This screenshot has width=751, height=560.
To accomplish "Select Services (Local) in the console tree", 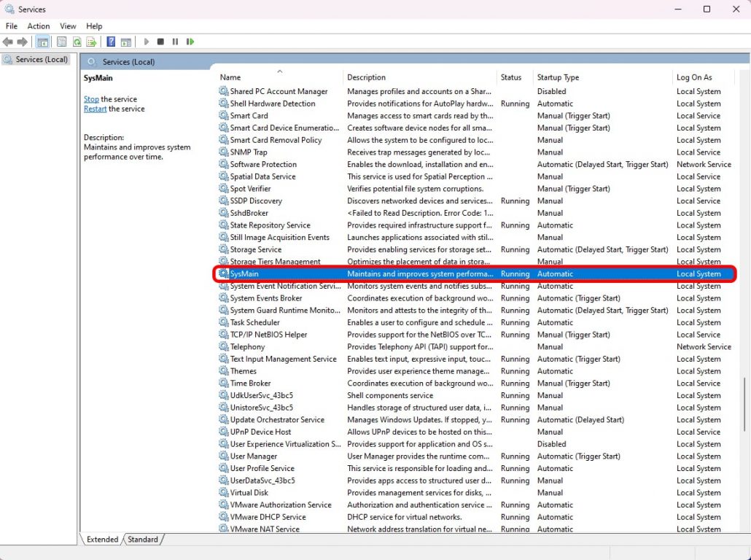I will tap(42, 60).
